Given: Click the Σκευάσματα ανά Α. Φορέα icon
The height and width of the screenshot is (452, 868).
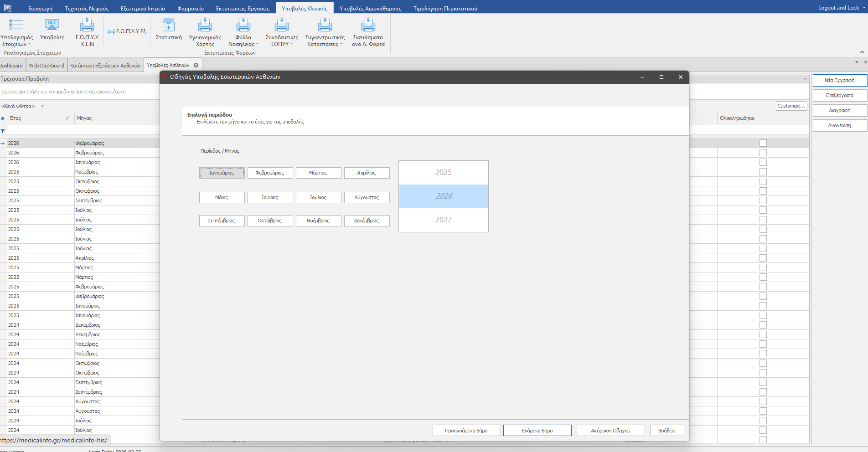Looking at the screenshot, I should tap(368, 26).
